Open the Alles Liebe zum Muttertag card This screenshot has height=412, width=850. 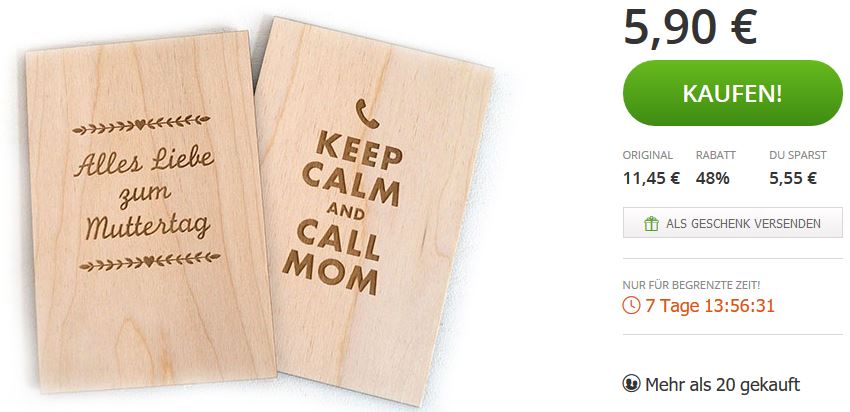151,211
